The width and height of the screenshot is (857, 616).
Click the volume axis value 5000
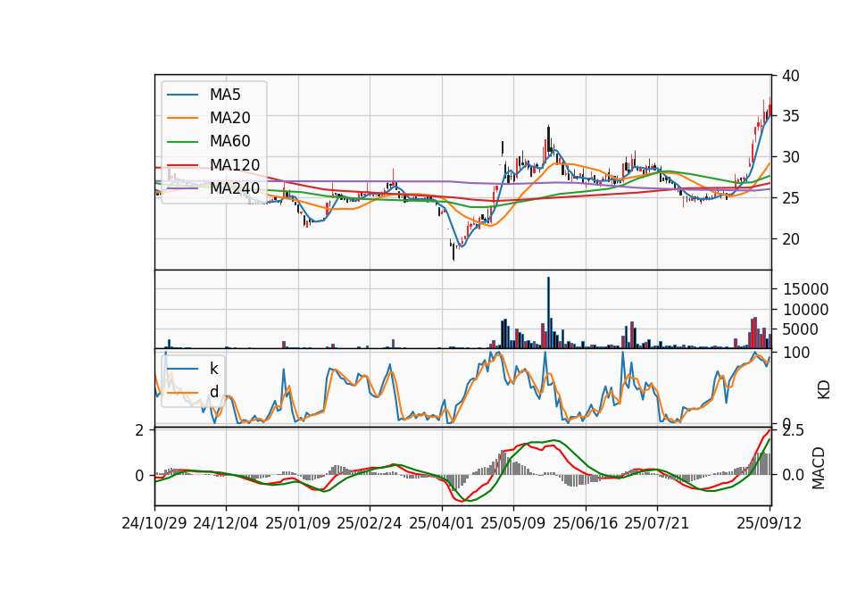coord(801,329)
